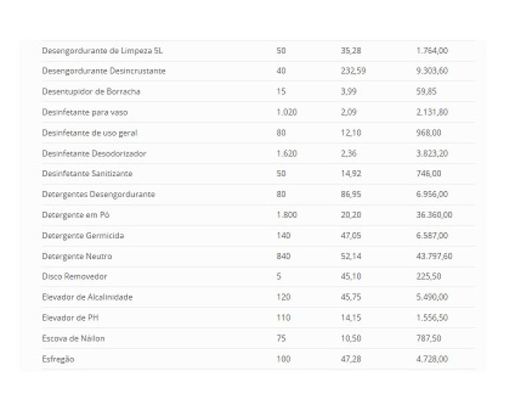Image resolution: width=532 pixels, height=399 pixels.
Task: Click the Desinfetante Sanitizante row
Action: (x=87, y=174)
